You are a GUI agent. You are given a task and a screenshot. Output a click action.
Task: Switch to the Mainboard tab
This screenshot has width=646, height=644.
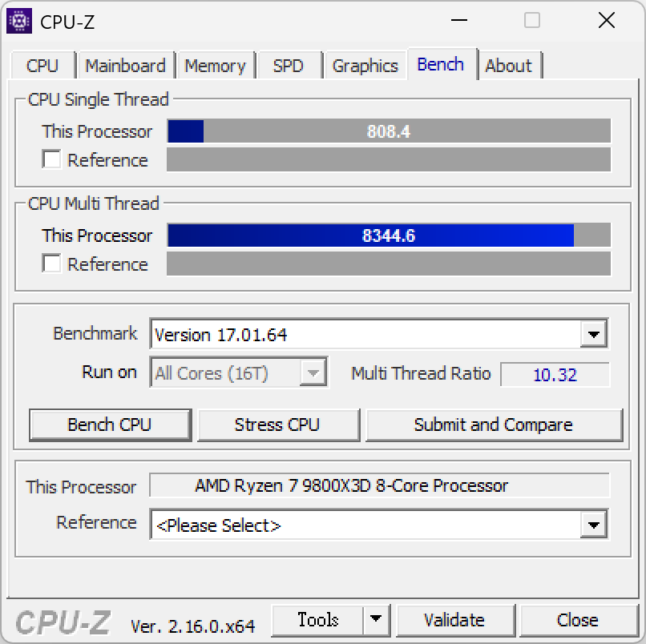125,66
